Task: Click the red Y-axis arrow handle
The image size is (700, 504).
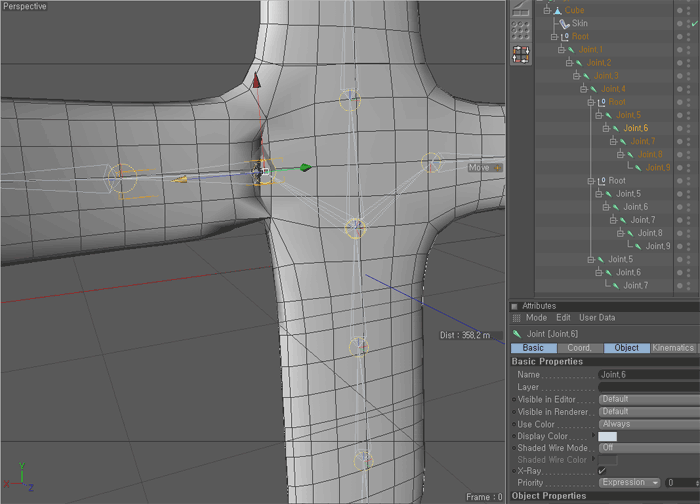Action: [x=255, y=83]
